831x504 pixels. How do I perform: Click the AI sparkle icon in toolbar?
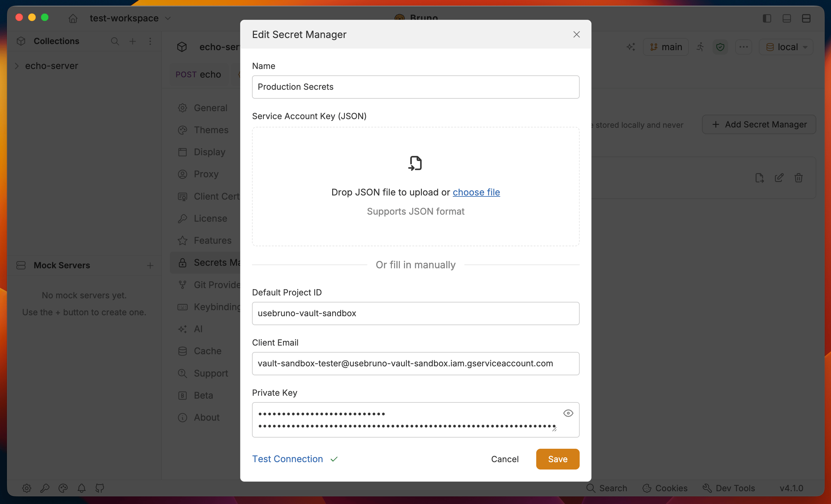click(x=631, y=47)
